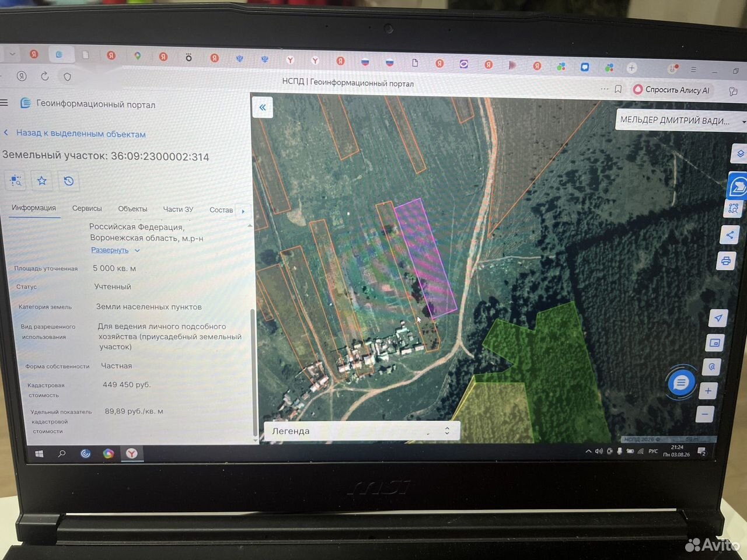This screenshot has width=747, height=560.
Task: Open Windows taskbar search
Action: tap(62, 453)
